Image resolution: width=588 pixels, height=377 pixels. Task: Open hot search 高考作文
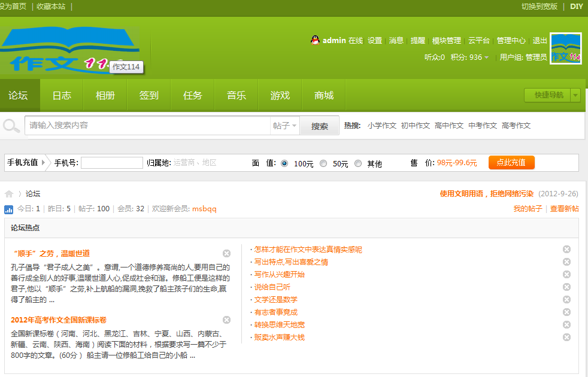click(x=516, y=126)
